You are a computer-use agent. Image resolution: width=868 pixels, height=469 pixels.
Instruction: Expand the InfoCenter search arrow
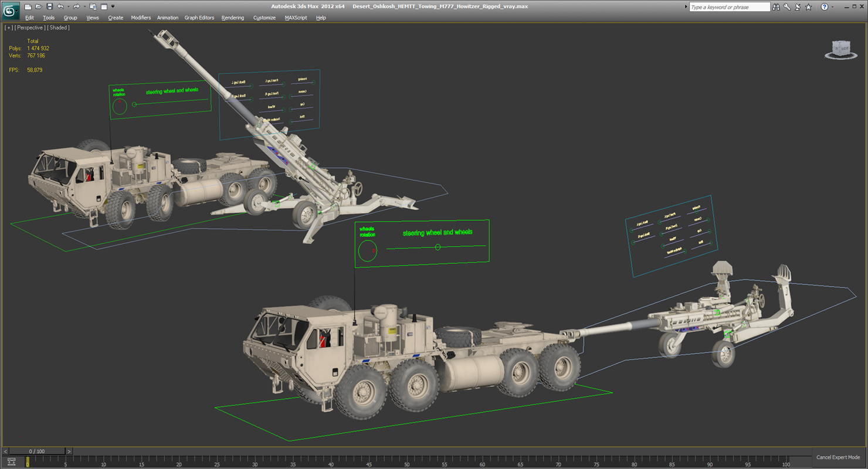(686, 7)
